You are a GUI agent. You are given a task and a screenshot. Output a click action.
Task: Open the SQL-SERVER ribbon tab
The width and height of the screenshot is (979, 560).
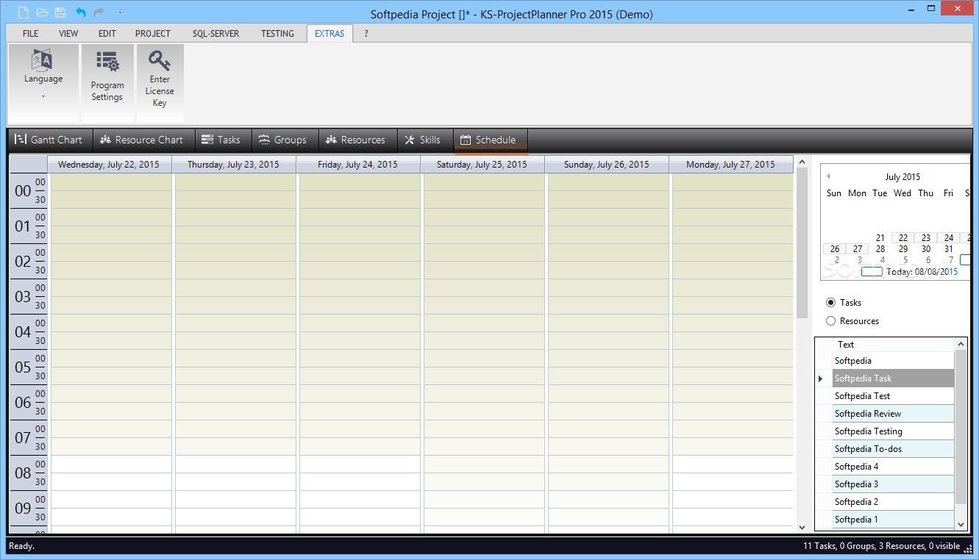point(216,34)
